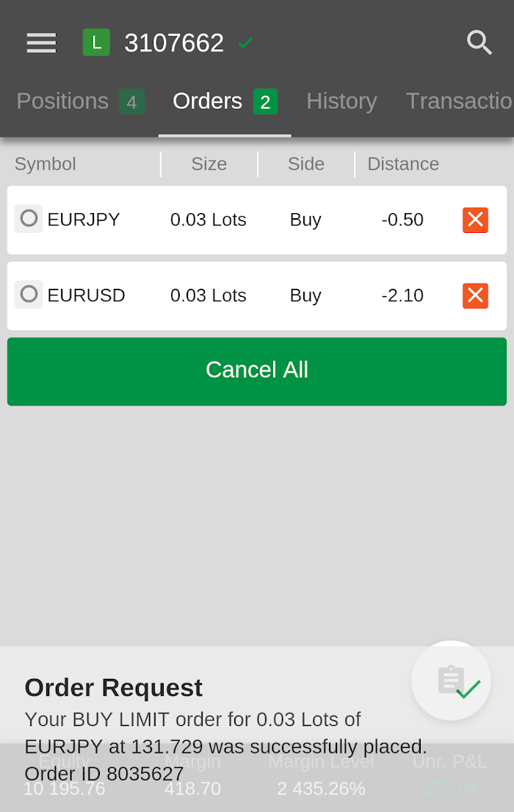This screenshot has width=514, height=812.
Task: Open the EURUSD order row details
Action: click(x=257, y=295)
